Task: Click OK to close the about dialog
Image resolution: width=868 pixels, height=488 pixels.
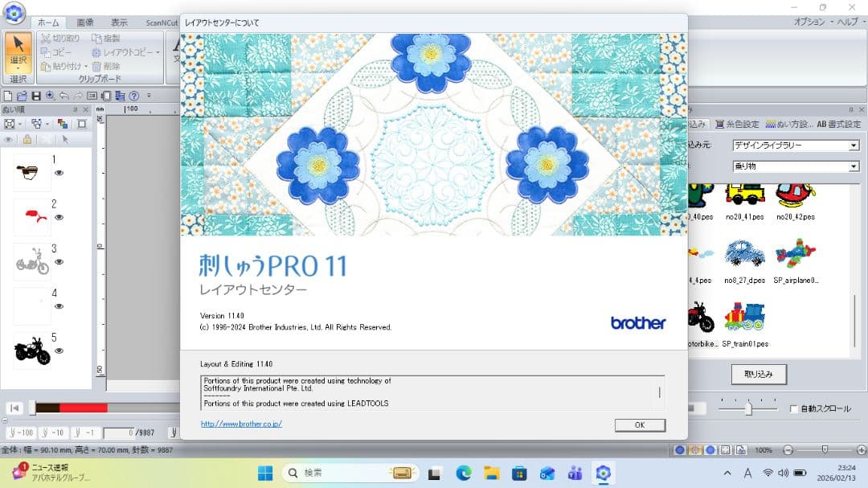Action: click(641, 425)
